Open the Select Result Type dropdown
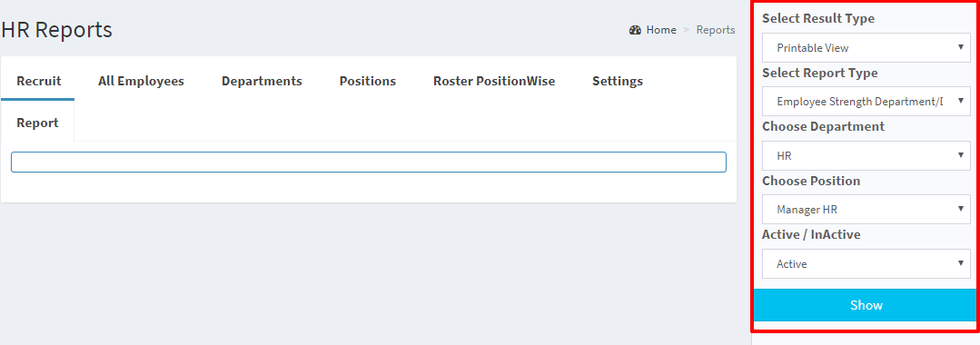The width and height of the screenshot is (980, 345). tap(866, 47)
